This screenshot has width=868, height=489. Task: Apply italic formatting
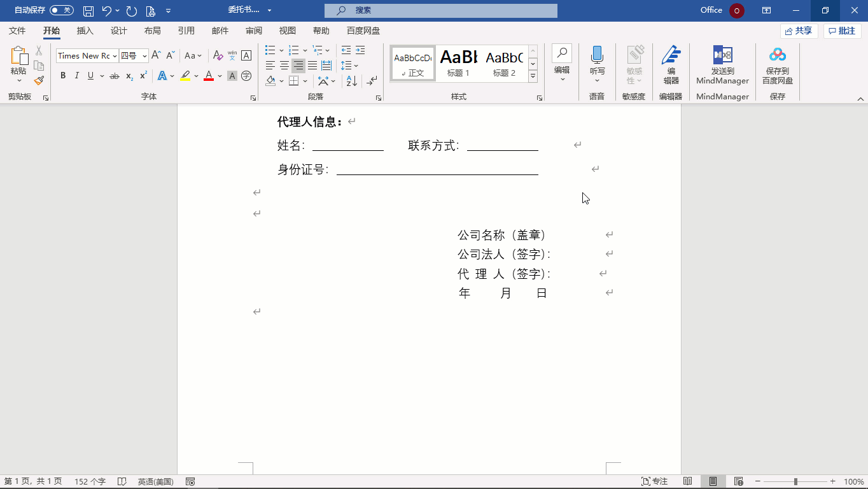[x=76, y=76]
